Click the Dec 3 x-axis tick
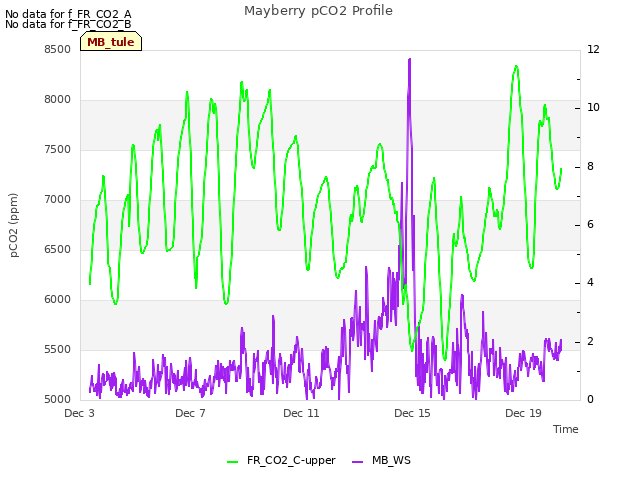The width and height of the screenshot is (640, 480). tap(79, 413)
